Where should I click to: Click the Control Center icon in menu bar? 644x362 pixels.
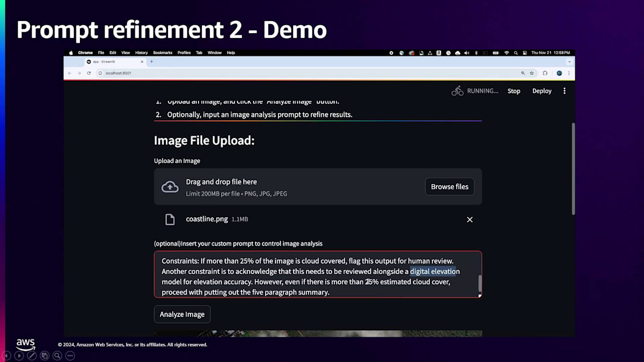coord(524,53)
